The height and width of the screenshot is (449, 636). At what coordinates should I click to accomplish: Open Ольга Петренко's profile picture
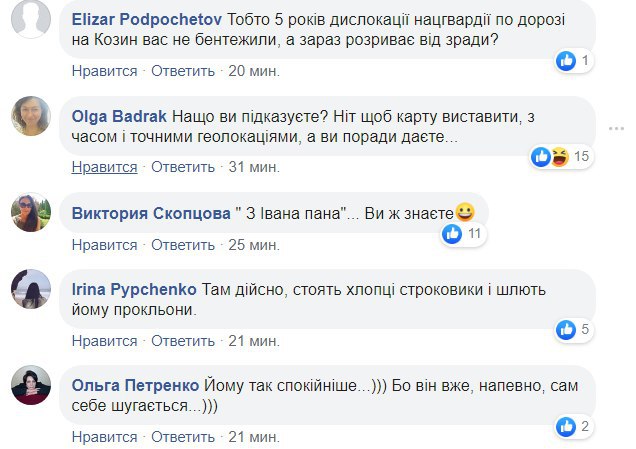click(31, 385)
